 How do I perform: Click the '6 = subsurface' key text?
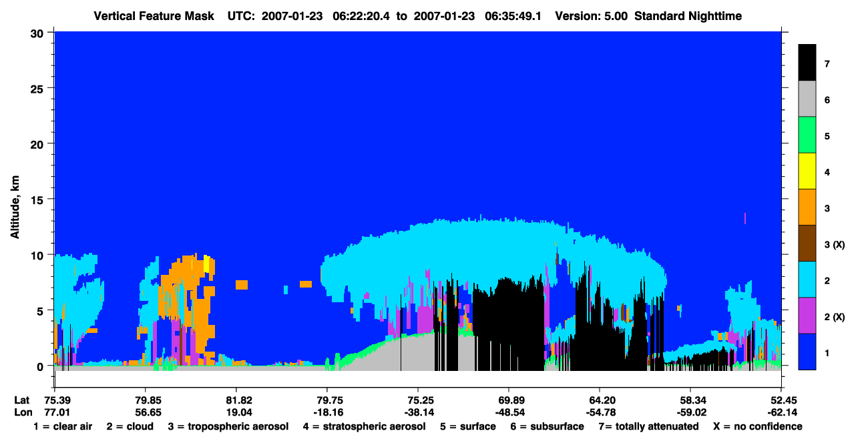click(x=546, y=426)
